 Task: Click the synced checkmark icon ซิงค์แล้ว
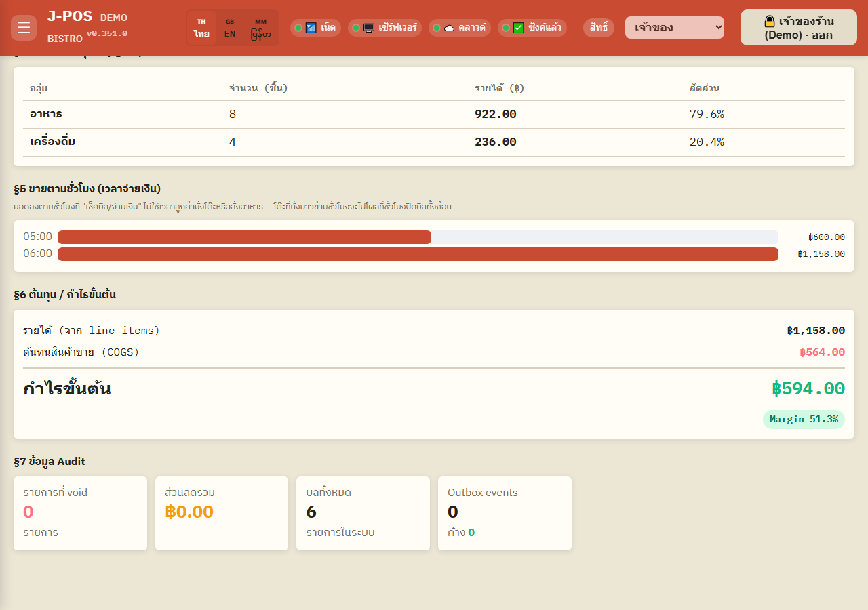pyautogui.click(x=519, y=28)
